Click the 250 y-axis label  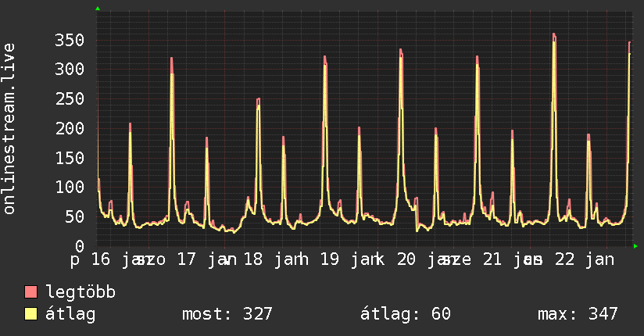(x=70, y=98)
